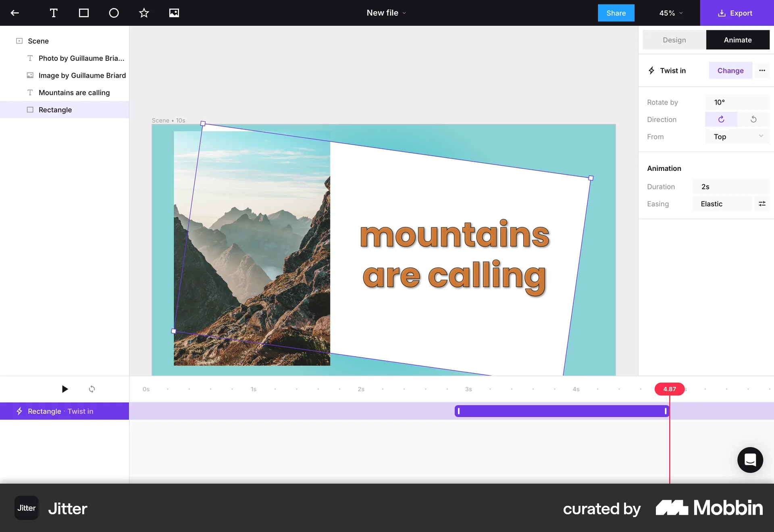Select the Star shape tool
Image resolution: width=774 pixels, height=532 pixels.
(144, 13)
